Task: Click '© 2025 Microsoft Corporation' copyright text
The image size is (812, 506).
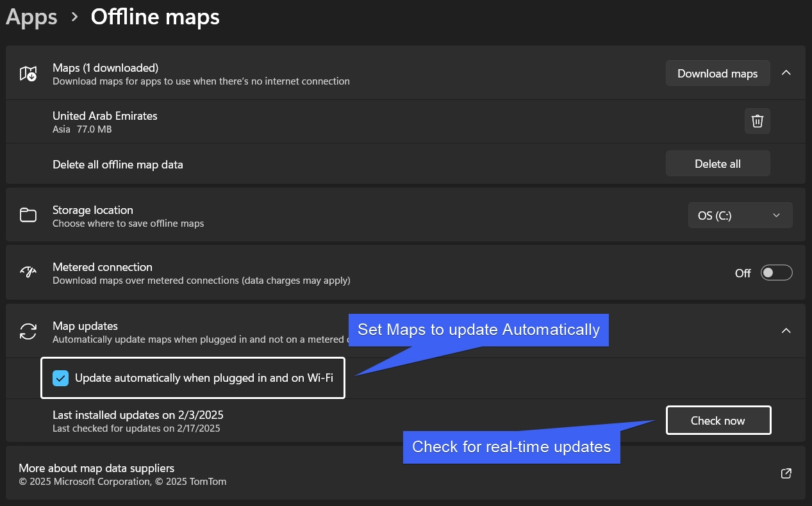Action: click(x=86, y=482)
